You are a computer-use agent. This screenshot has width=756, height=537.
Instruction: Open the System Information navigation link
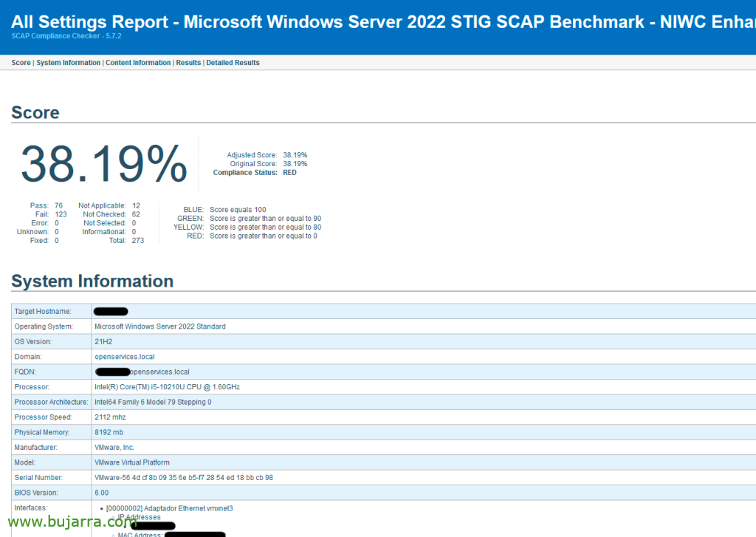coord(68,62)
